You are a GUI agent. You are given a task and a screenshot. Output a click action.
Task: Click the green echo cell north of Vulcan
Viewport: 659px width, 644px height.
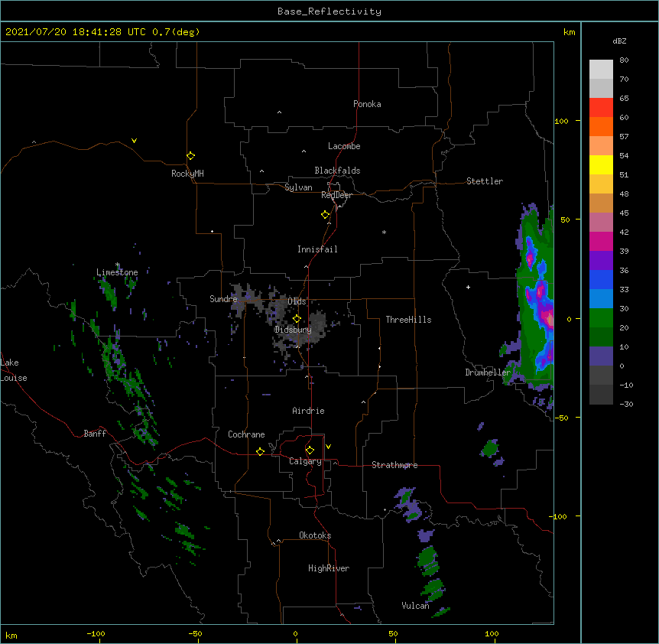433,590
